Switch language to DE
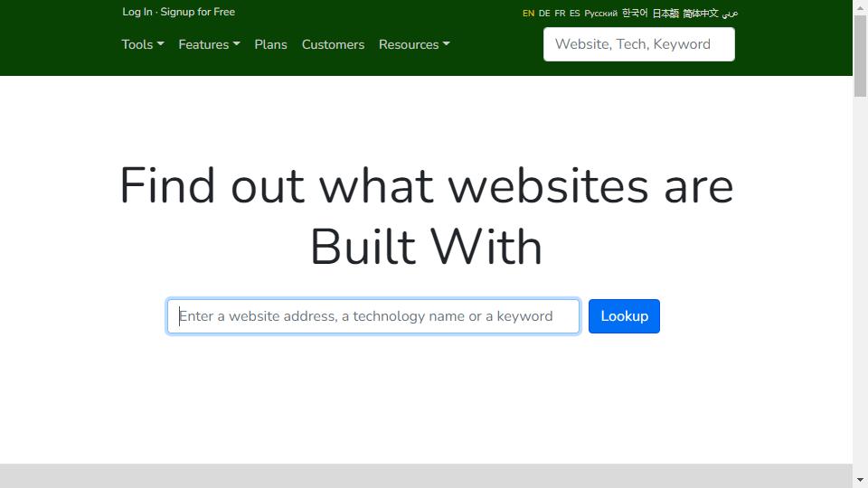Image resolution: width=868 pixels, height=488 pixels. (x=544, y=14)
